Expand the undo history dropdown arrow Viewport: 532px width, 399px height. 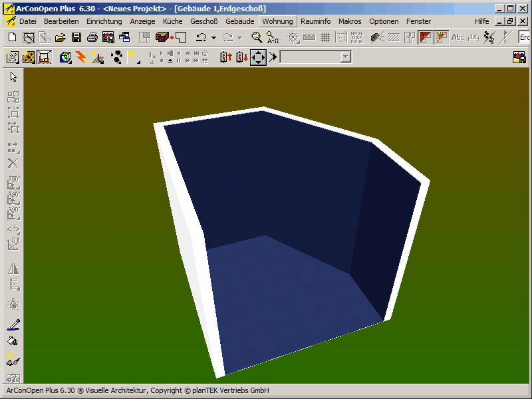tap(213, 39)
